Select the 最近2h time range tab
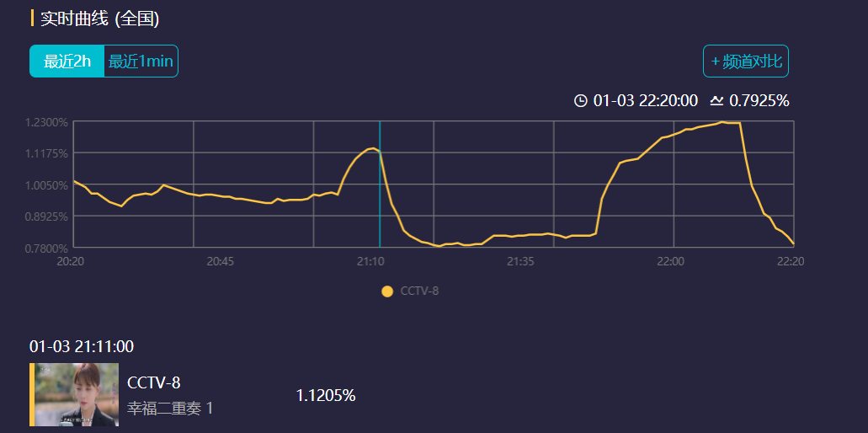Viewport: 868px width, 433px height. 67,61
